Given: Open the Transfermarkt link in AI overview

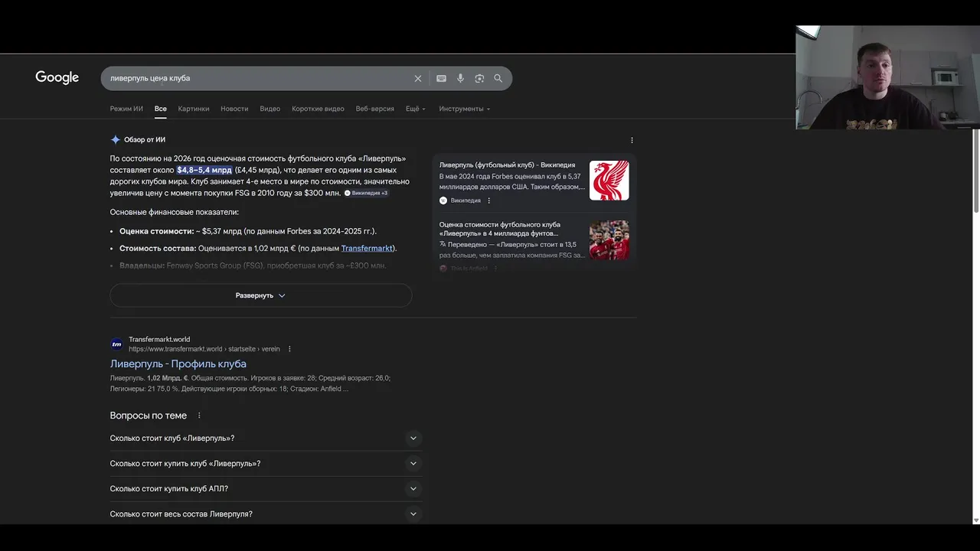Looking at the screenshot, I should [367, 248].
